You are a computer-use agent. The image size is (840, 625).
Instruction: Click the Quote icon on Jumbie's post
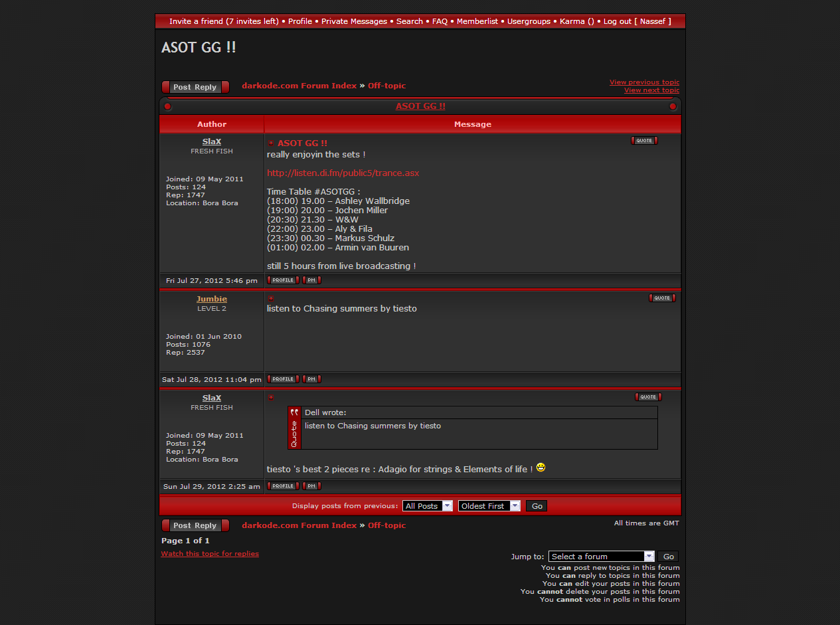(x=661, y=298)
